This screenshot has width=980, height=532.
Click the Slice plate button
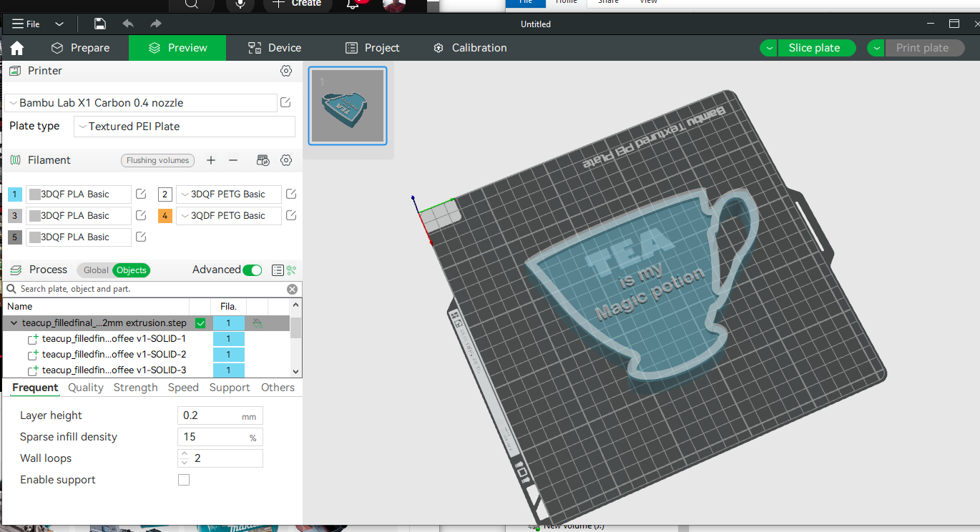814,48
